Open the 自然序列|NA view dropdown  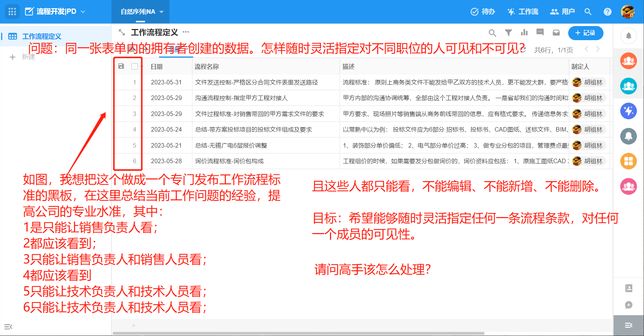pyautogui.click(x=161, y=12)
